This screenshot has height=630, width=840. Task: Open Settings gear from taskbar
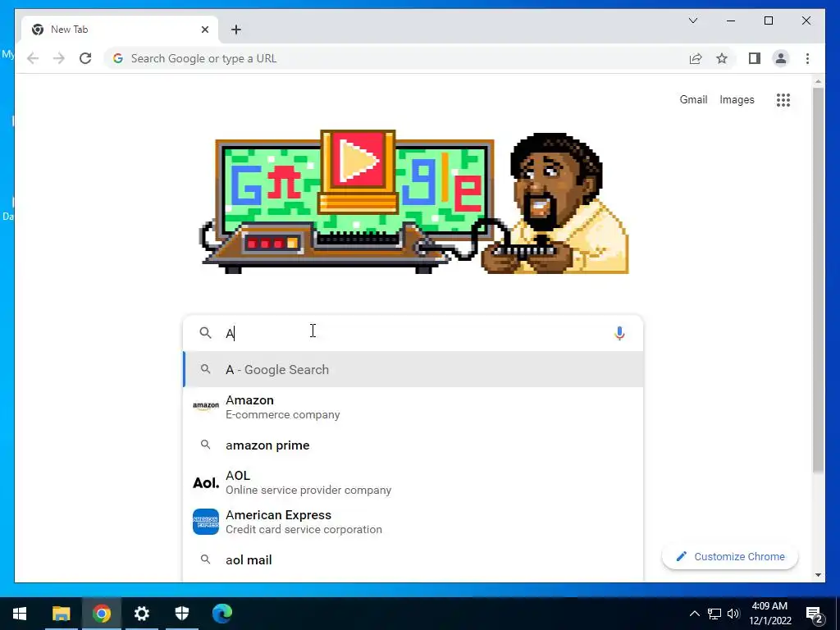[141, 614]
